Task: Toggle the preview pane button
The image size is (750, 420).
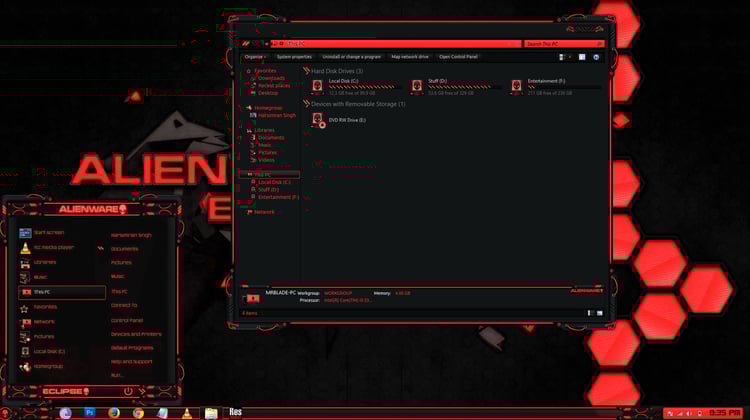Action: tap(582, 57)
